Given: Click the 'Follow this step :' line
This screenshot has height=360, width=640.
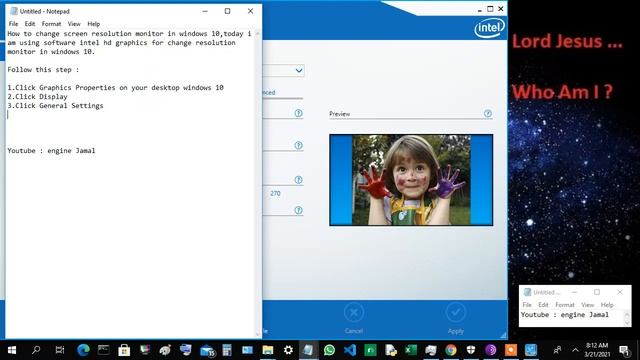Looking at the screenshot, I should click(x=43, y=70).
